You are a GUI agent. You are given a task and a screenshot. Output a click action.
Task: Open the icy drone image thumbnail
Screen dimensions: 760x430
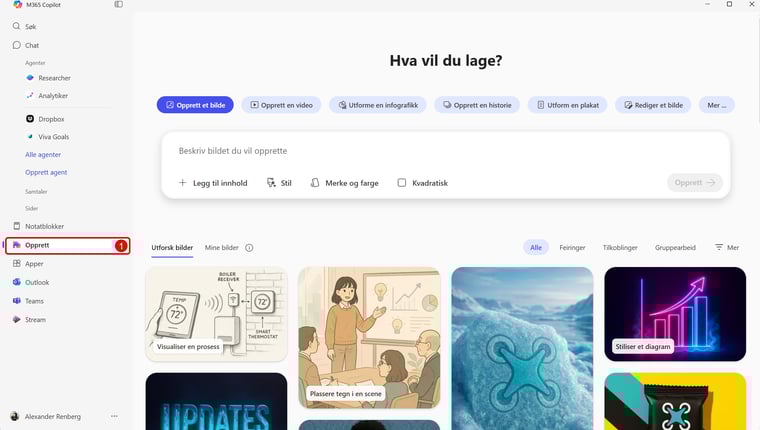coord(522,349)
